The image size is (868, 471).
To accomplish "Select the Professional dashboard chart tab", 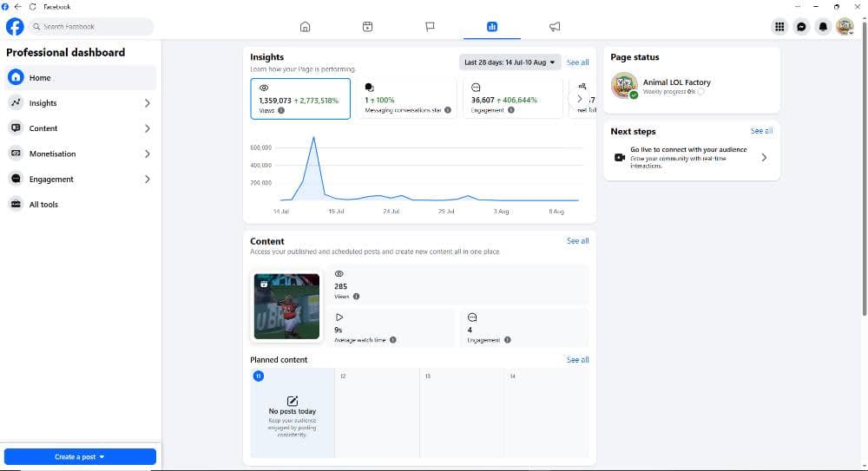I will click(x=492, y=27).
